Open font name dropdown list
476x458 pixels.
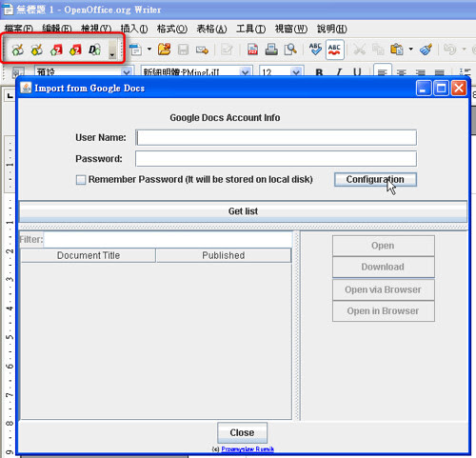245,72
